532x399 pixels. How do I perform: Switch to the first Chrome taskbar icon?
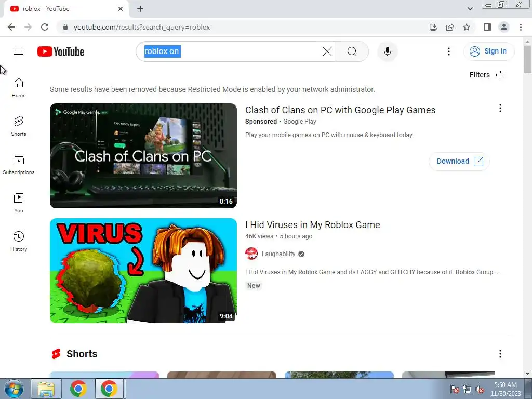[78, 389]
